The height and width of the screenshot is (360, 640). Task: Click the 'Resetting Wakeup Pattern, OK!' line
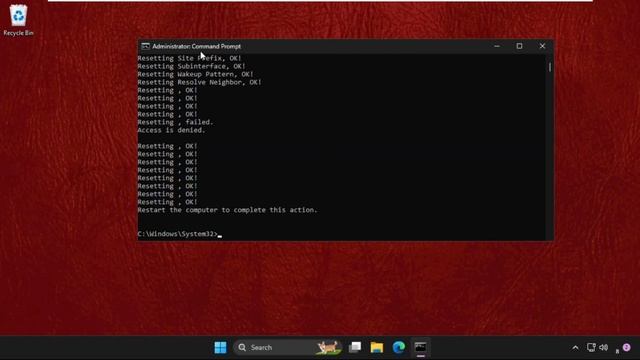tap(196, 74)
